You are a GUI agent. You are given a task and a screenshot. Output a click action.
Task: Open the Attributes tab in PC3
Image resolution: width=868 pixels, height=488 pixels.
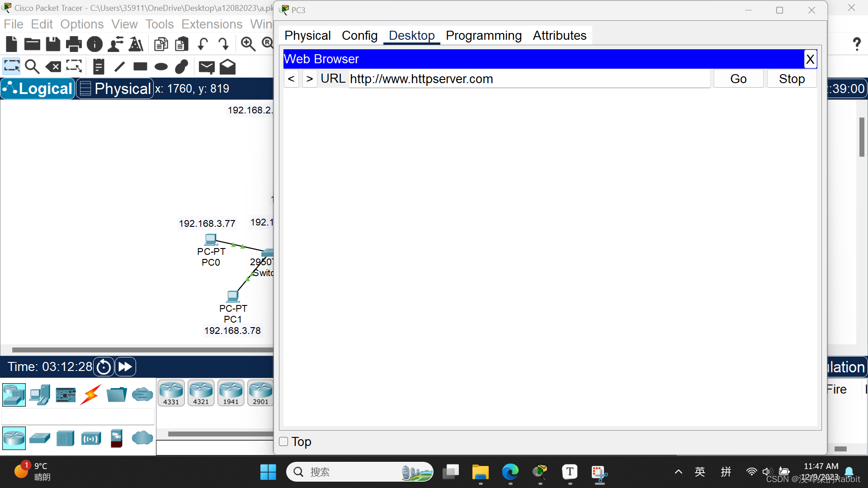[x=560, y=35]
